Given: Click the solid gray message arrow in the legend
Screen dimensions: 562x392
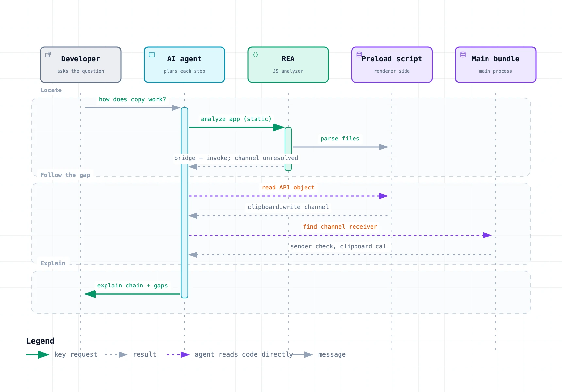Looking at the screenshot, I should tap(302, 355).
